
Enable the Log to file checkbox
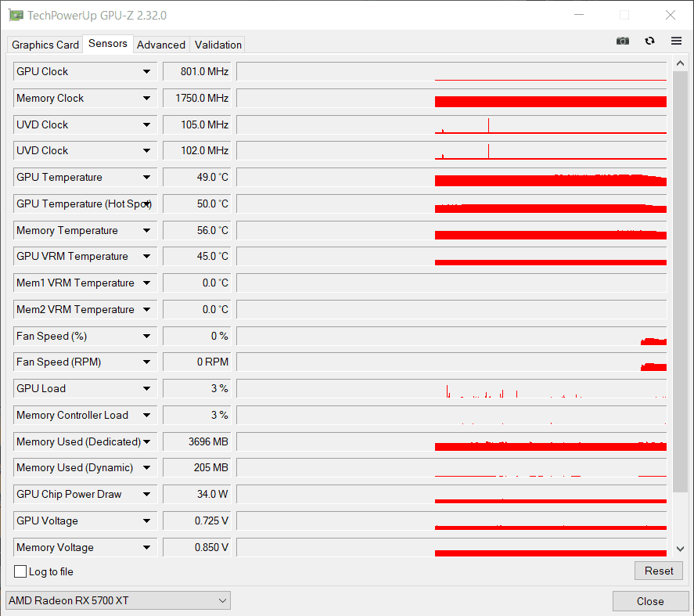(20, 571)
